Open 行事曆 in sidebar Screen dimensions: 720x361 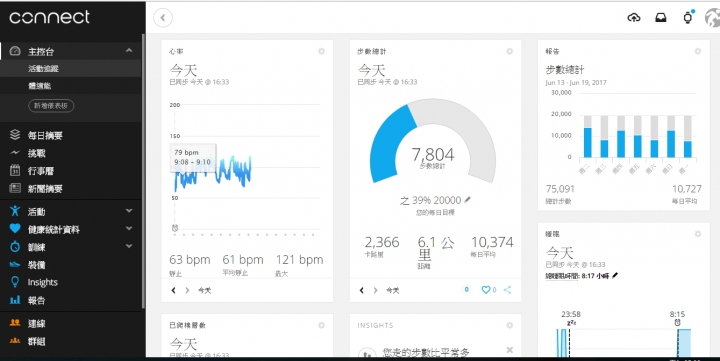tap(41, 171)
